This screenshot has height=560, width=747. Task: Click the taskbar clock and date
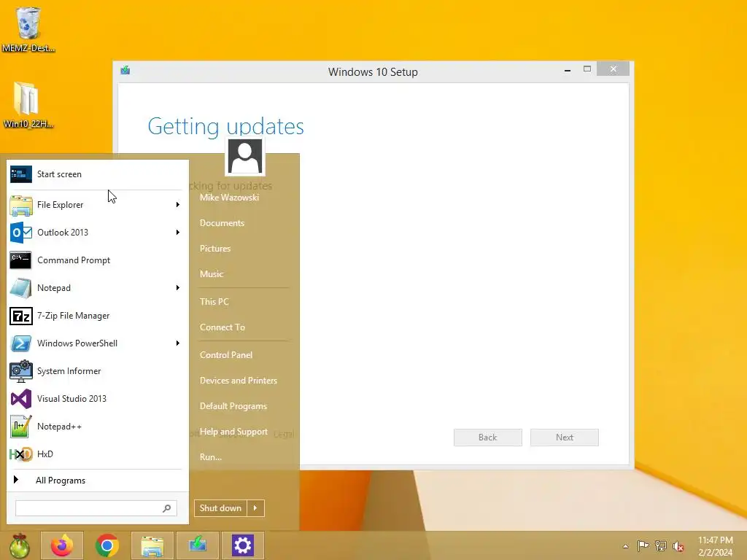click(x=715, y=546)
